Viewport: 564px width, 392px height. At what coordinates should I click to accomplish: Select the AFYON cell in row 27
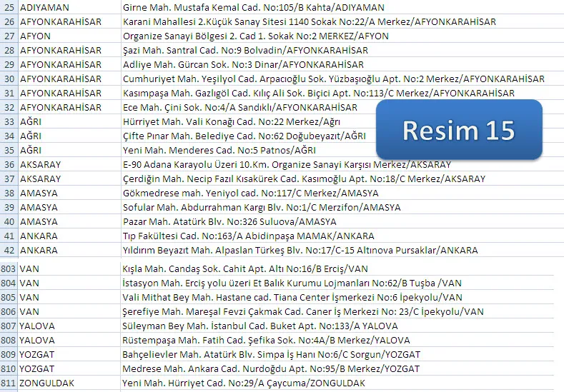click(36, 36)
